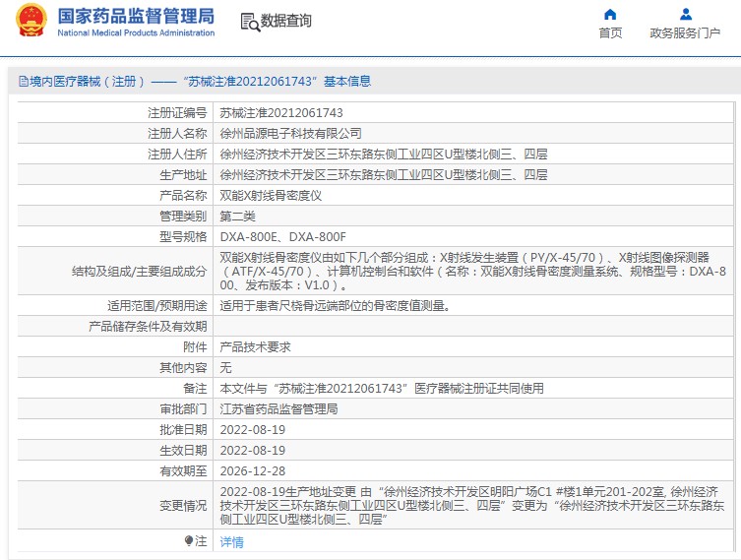Click the 附件 label

pyautogui.click(x=195, y=347)
